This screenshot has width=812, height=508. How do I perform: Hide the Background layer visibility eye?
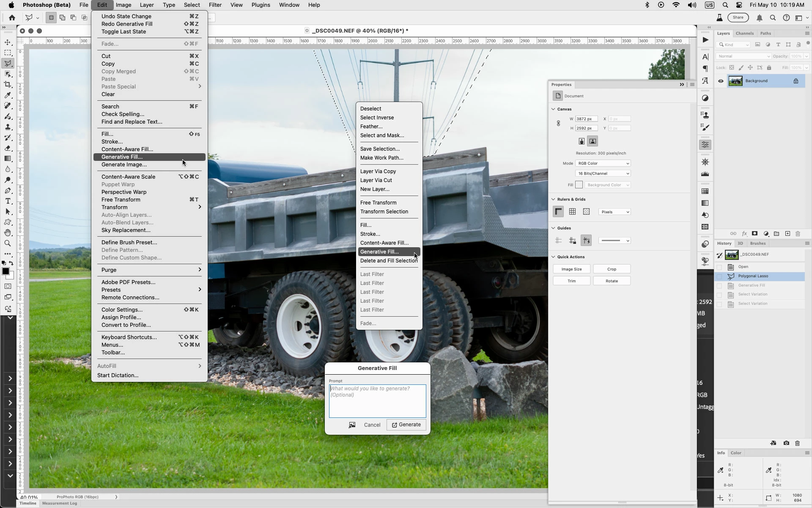tap(721, 81)
